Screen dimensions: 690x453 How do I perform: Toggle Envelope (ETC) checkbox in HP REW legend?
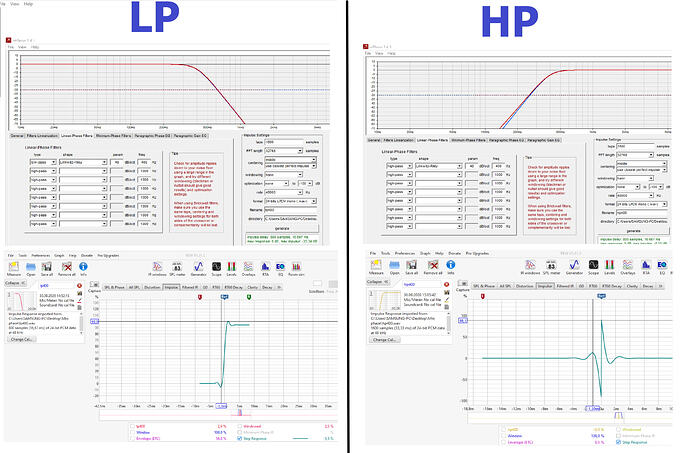[x=503, y=442]
